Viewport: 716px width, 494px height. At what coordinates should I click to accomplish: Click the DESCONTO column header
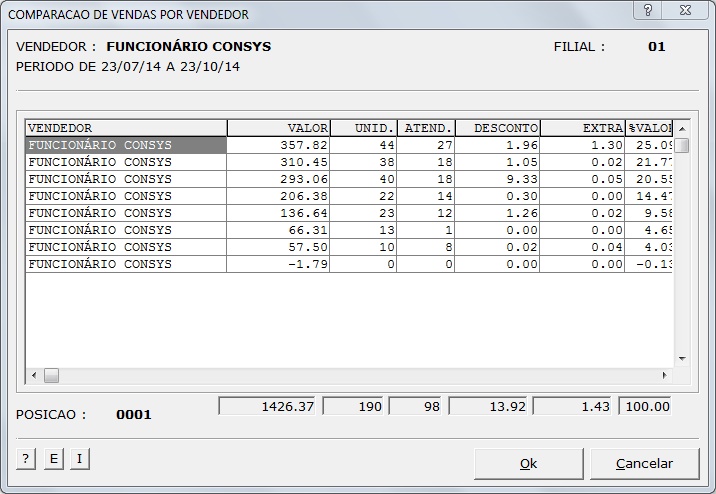pos(497,128)
